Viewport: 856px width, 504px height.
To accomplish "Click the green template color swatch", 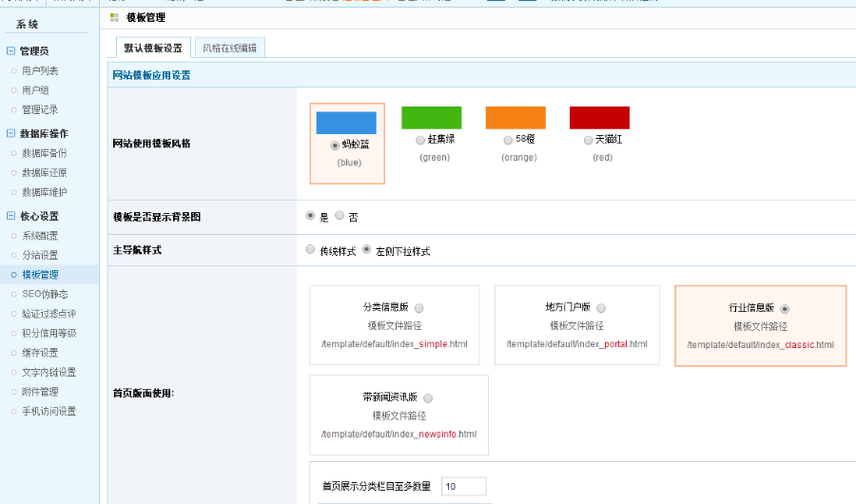I will point(431,118).
